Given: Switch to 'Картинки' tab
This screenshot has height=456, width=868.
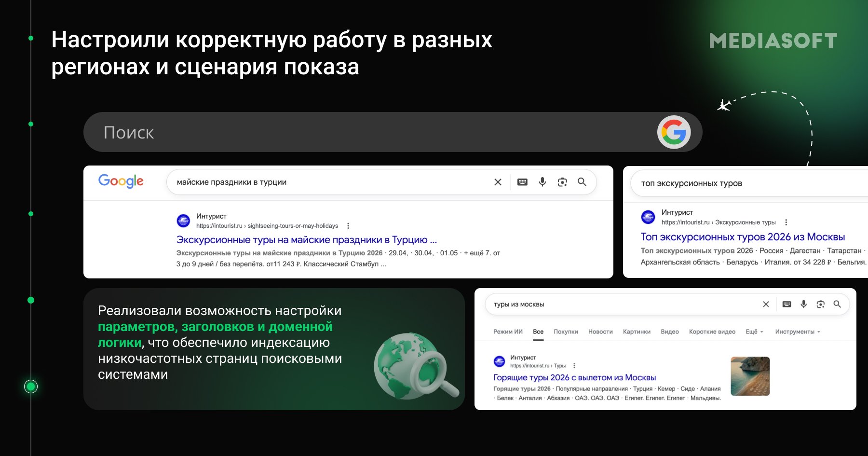Looking at the screenshot, I should [637, 332].
